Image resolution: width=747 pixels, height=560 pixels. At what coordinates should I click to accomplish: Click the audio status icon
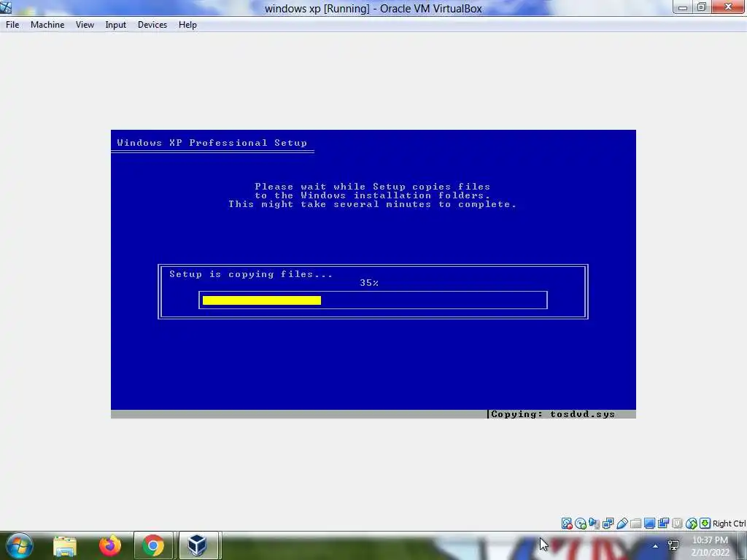pos(594,524)
